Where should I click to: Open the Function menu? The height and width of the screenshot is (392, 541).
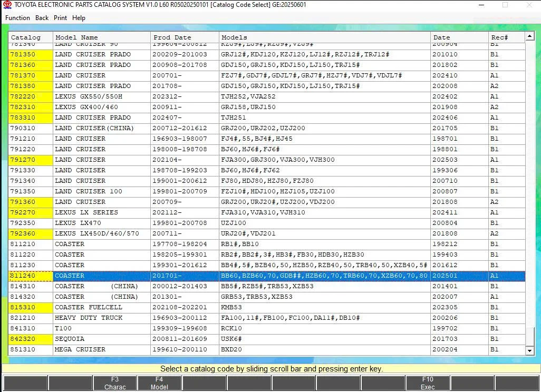17,18
